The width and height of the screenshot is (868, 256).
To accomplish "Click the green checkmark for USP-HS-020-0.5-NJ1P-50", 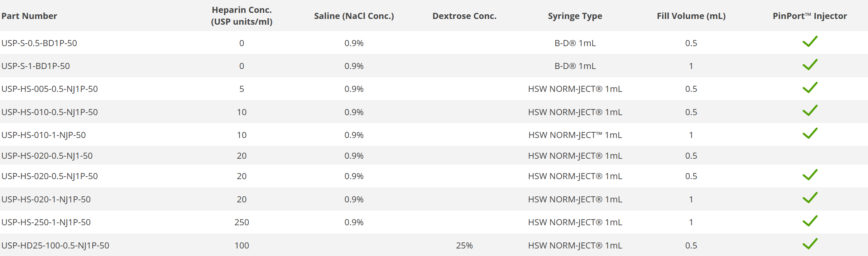I will [810, 175].
